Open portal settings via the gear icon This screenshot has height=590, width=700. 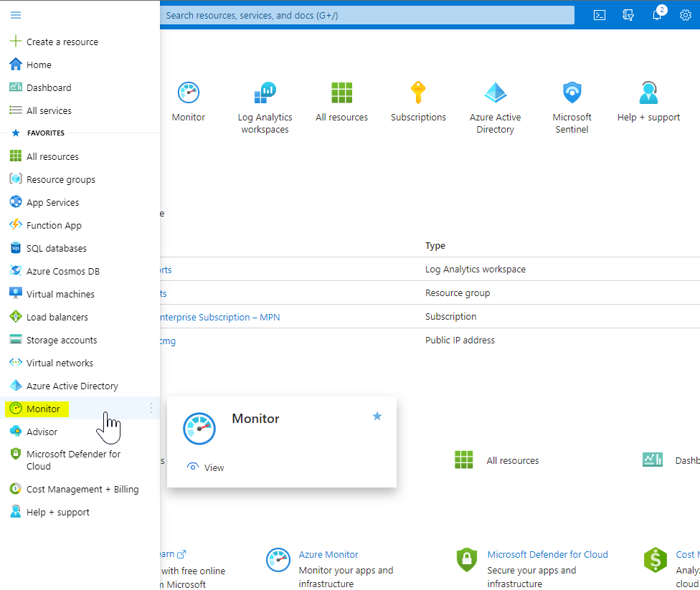pyautogui.click(x=685, y=14)
